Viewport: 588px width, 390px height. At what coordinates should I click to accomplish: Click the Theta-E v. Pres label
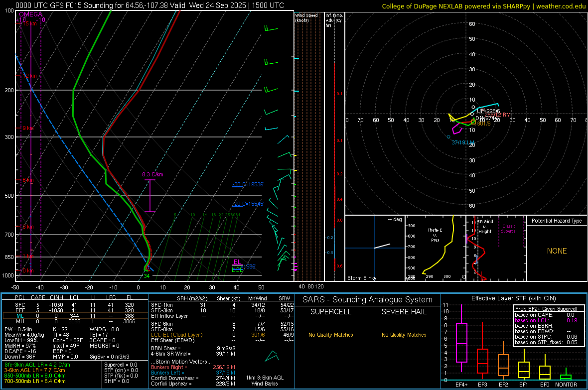(x=435, y=235)
